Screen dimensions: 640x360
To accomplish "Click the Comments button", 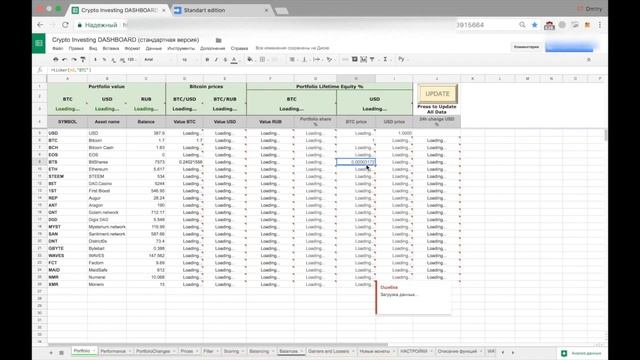I will [526, 47].
